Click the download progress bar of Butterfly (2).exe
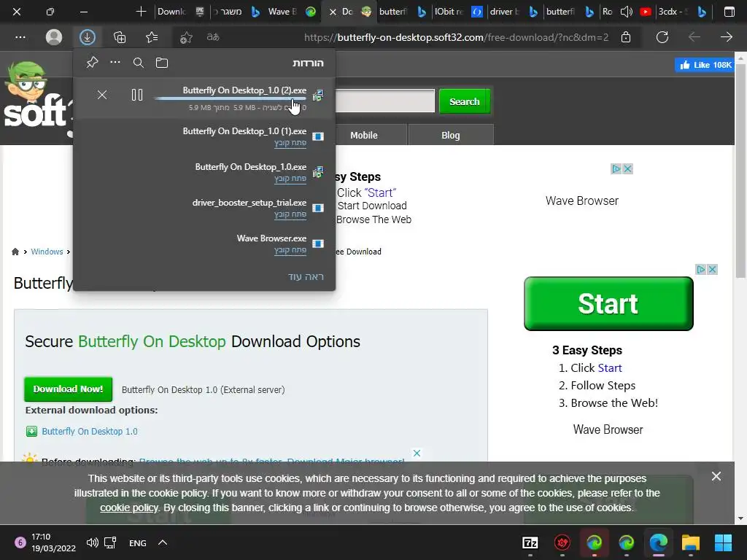The width and height of the screenshot is (747, 560). (x=230, y=98)
